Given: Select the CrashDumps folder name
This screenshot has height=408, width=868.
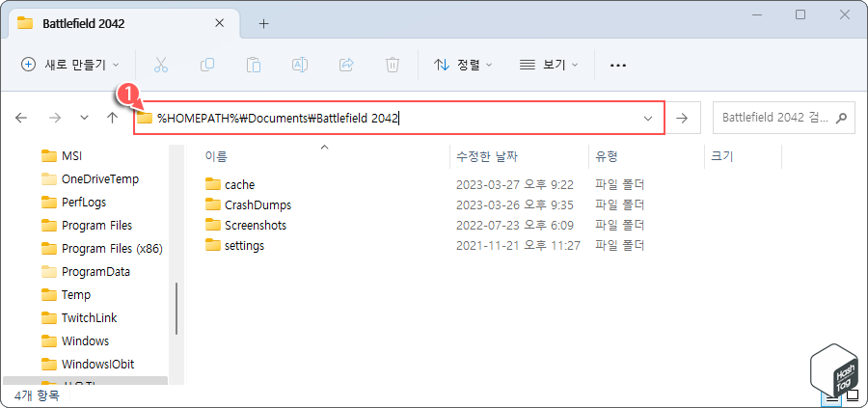Looking at the screenshot, I should [x=258, y=204].
